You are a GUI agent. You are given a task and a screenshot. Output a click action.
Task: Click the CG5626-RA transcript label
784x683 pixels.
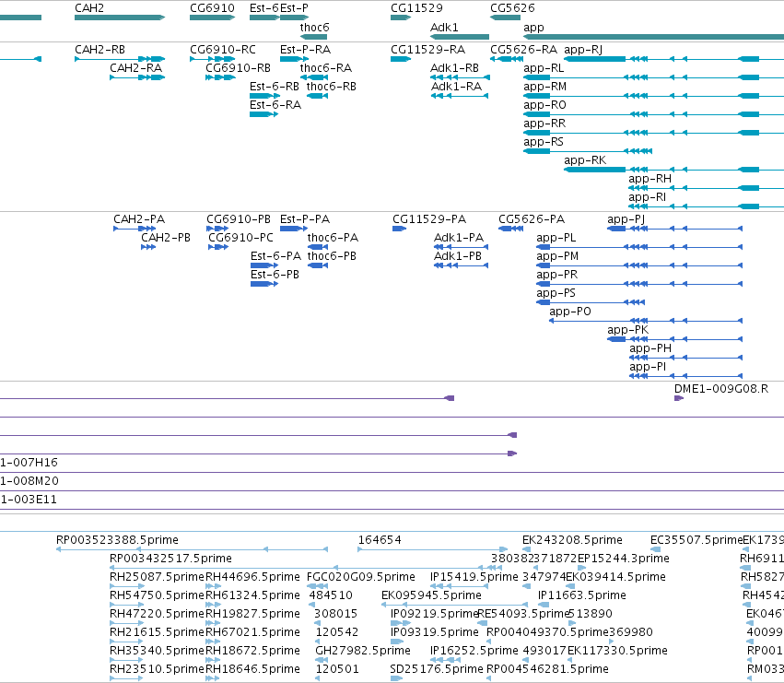523,50
